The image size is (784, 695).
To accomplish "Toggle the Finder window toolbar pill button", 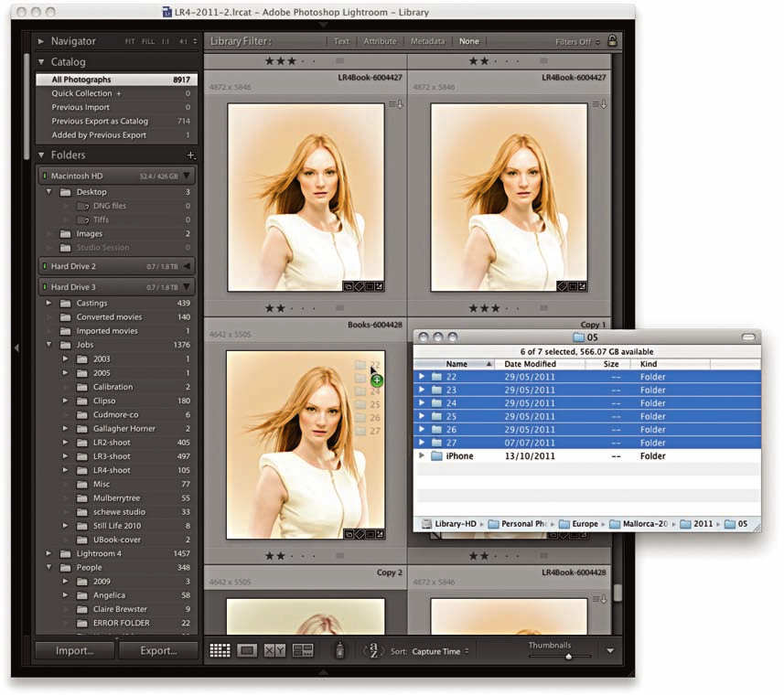I will (748, 337).
